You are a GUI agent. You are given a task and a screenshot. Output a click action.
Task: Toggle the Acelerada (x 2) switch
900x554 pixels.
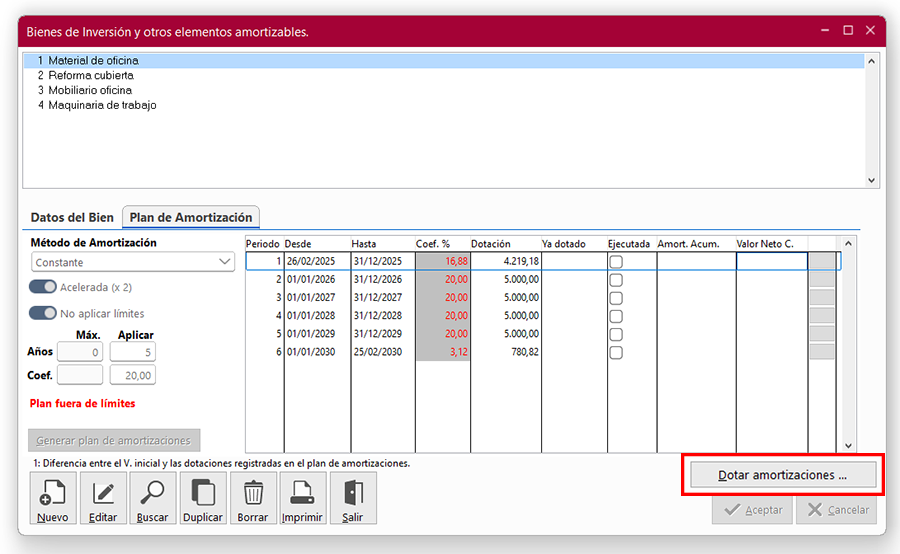pos(43,287)
